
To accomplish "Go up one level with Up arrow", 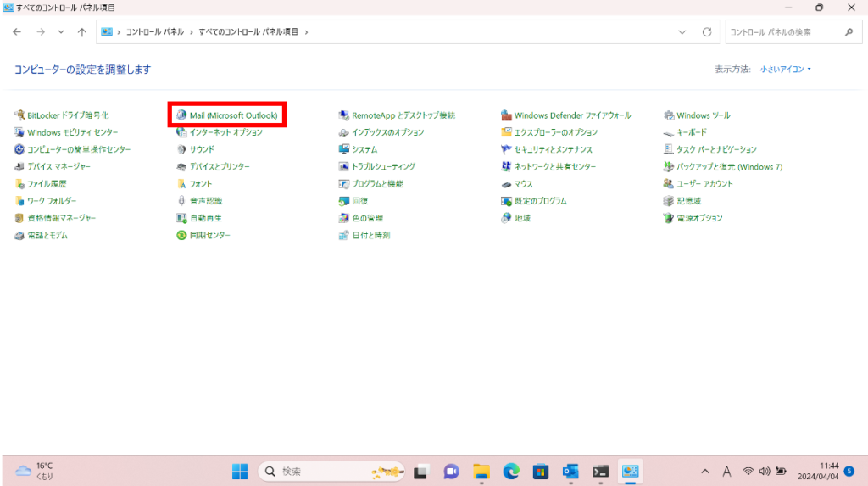I will point(81,32).
